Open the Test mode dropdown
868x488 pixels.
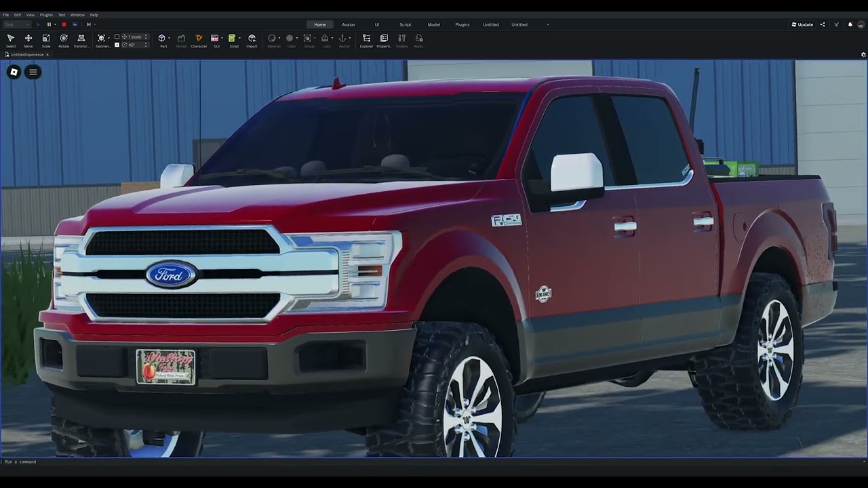(18, 24)
